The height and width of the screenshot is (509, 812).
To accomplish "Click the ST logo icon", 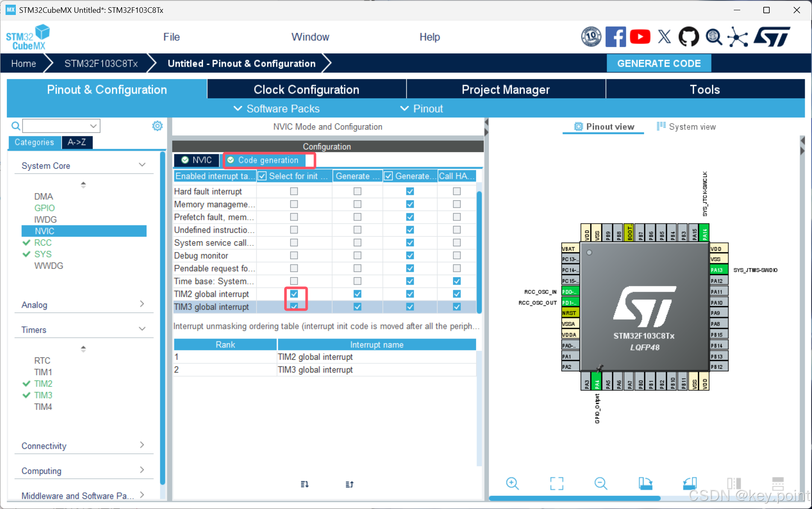I will pos(772,37).
